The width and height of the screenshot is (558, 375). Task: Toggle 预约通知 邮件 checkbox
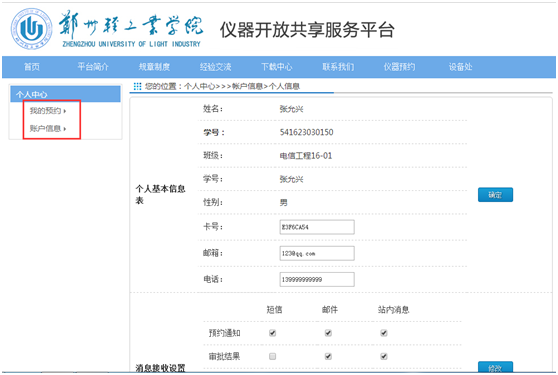328,333
